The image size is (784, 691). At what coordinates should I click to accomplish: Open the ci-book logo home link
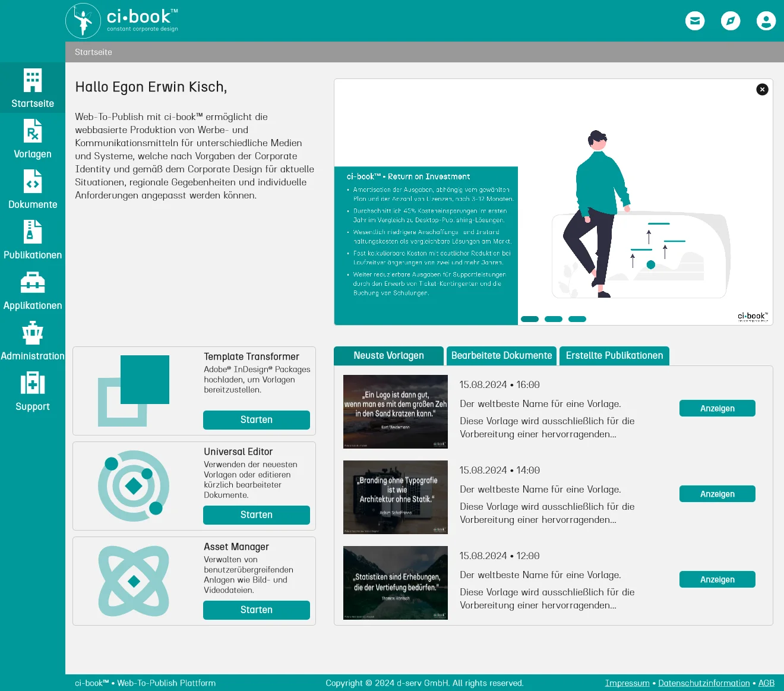[122, 21]
